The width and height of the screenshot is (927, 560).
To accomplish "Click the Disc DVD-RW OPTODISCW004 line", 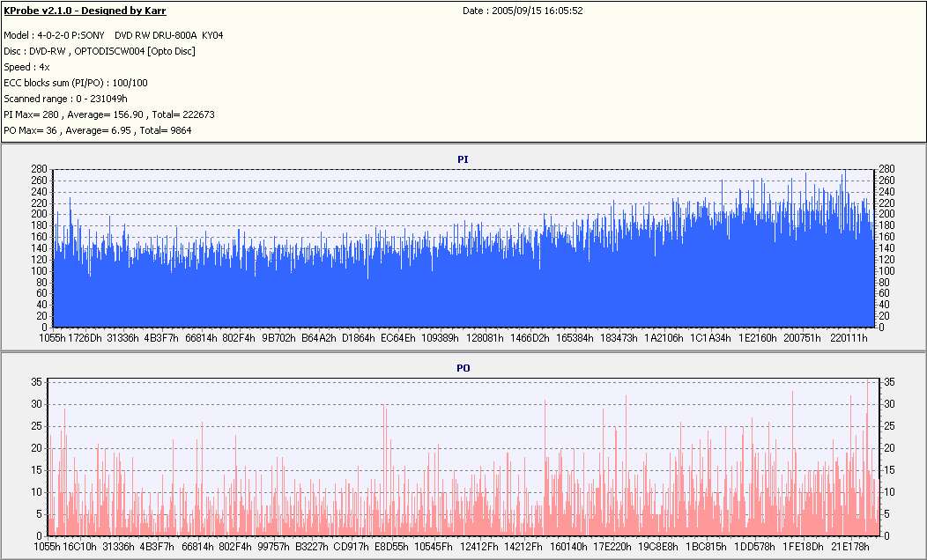I will [100, 51].
